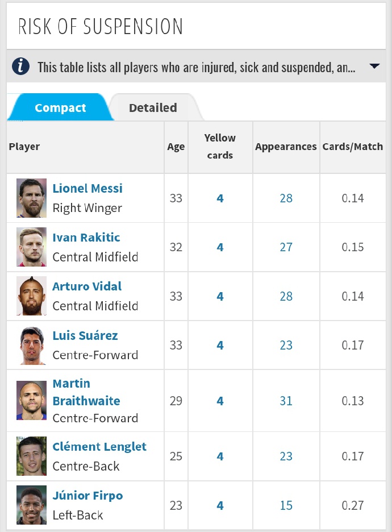Click Luis Suárez's portrait photo
The image size is (392, 532).
coord(31,345)
